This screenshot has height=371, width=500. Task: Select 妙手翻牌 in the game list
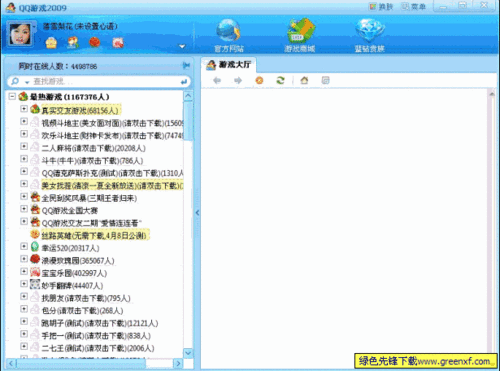point(72,285)
